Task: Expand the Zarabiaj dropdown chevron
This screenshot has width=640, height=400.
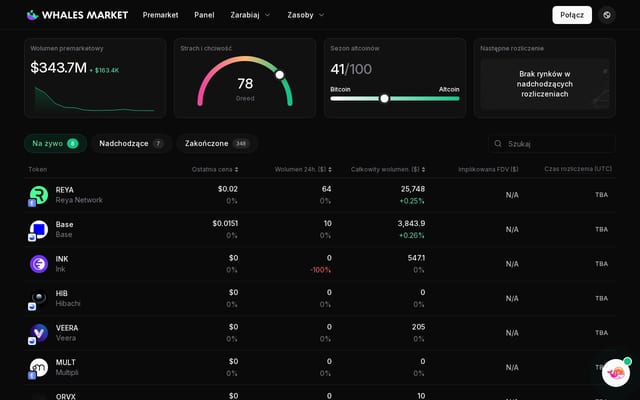Action: 268,15
